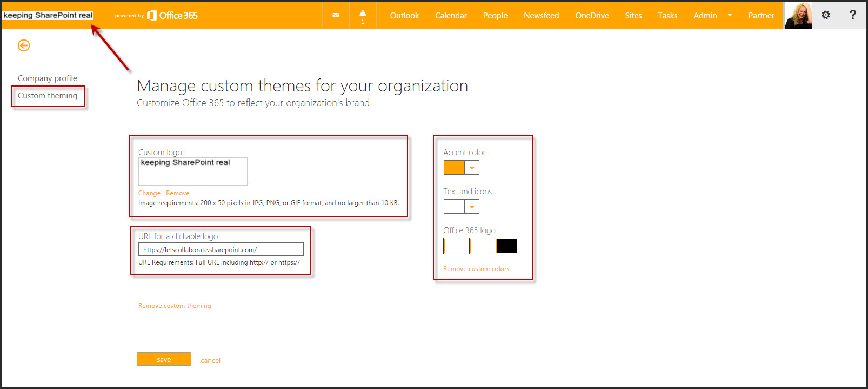Click the help question mark icon
Screen dimensions: 868x389
click(x=852, y=15)
